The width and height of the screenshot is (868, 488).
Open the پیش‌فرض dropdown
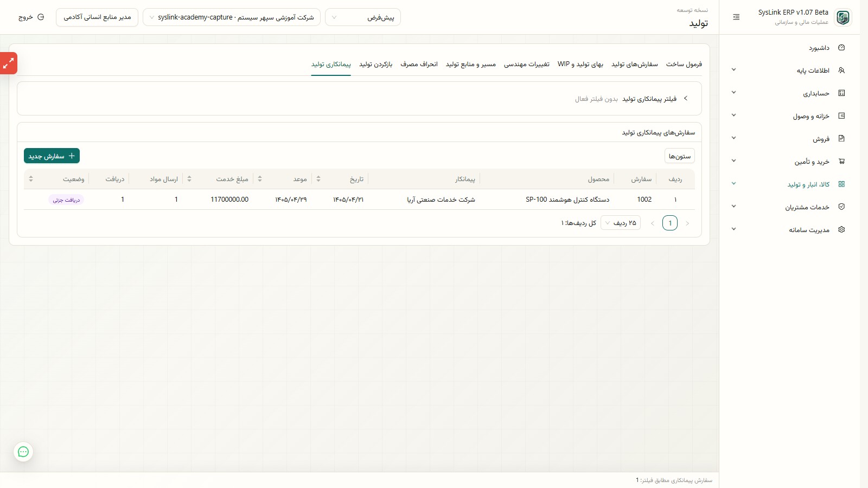363,17
